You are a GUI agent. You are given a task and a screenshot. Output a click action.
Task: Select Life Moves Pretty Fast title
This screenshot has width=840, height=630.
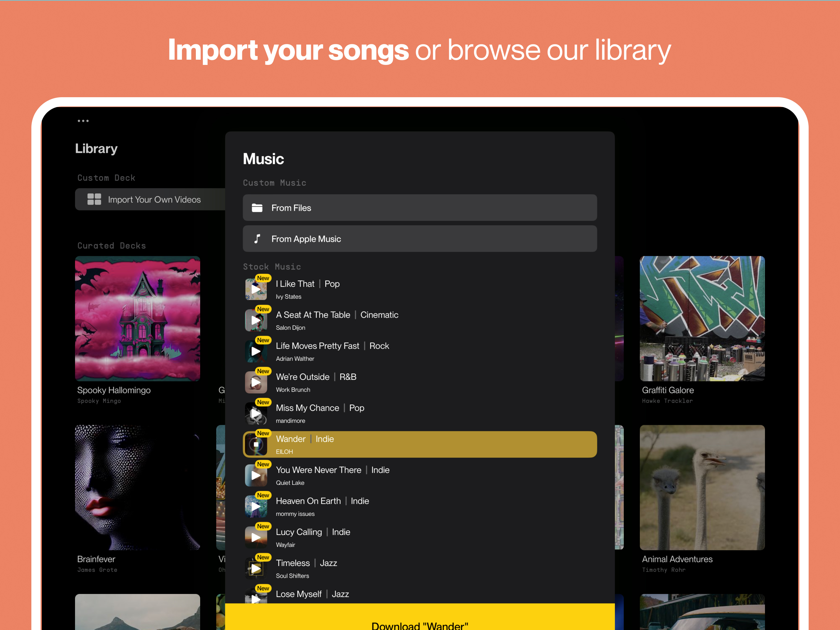tap(318, 346)
